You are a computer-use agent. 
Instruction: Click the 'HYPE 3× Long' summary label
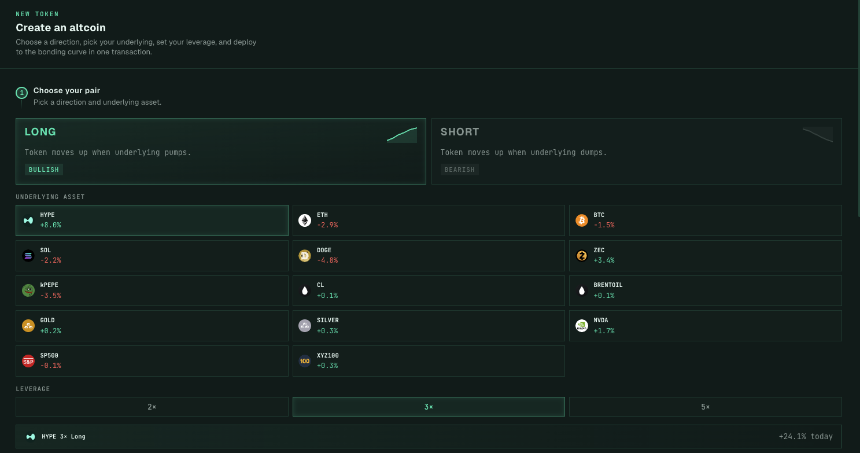(64, 437)
